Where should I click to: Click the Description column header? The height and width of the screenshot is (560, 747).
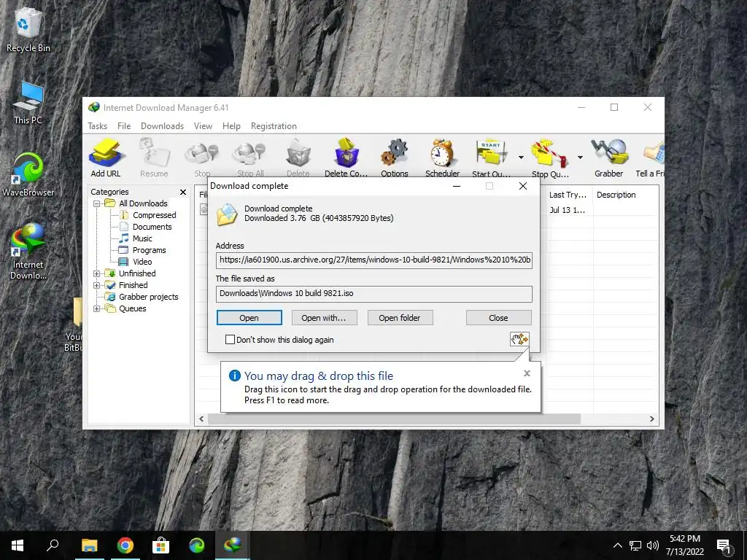625,195
